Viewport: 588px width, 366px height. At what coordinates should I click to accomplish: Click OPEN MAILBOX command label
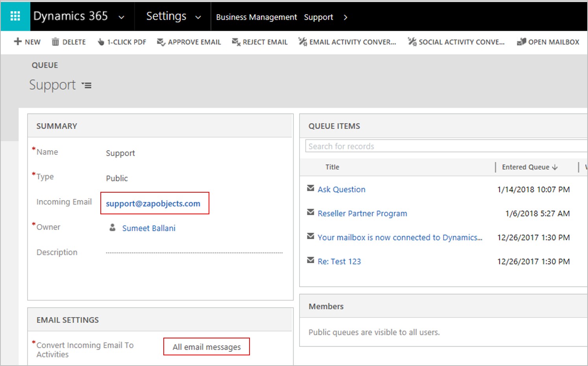(554, 42)
